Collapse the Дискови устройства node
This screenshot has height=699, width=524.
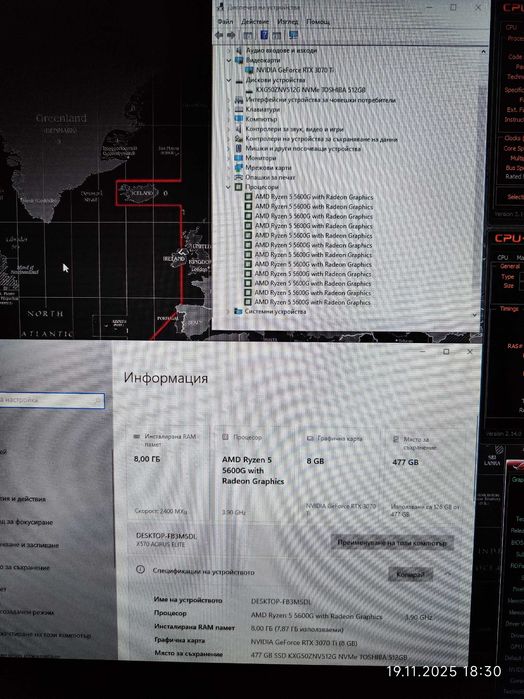click(x=229, y=80)
